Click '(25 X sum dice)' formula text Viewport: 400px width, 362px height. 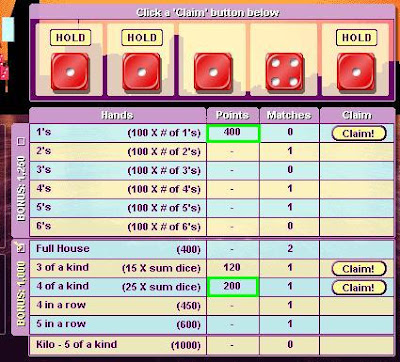tap(161, 287)
